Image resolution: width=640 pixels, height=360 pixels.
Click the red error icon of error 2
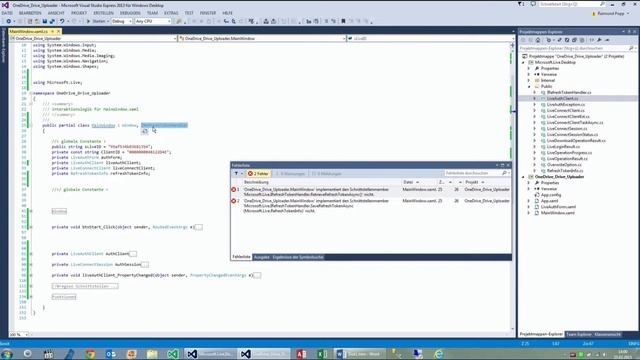click(x=234, y=201)
